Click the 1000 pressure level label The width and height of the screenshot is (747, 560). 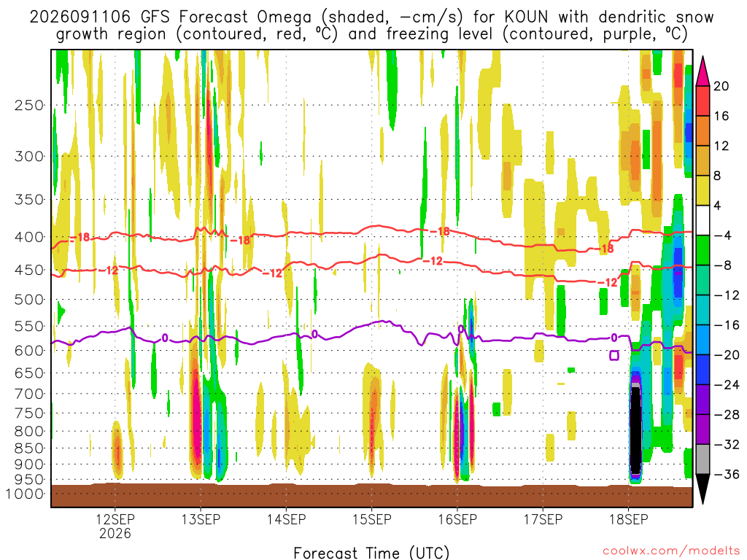(x=26, y=494)
